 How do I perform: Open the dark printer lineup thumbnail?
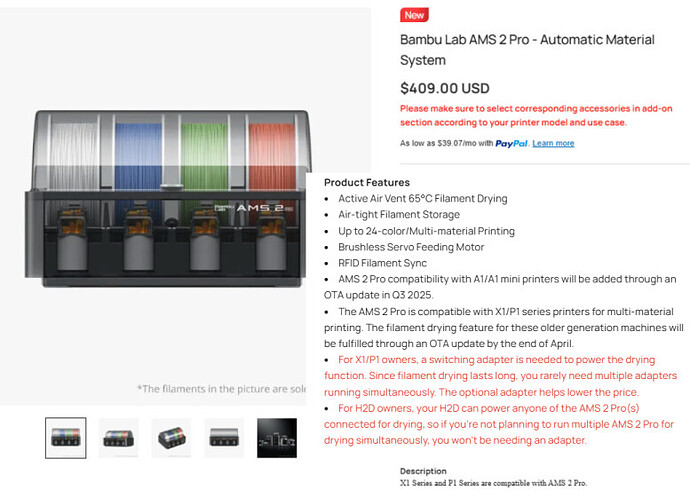click(277, 438)
